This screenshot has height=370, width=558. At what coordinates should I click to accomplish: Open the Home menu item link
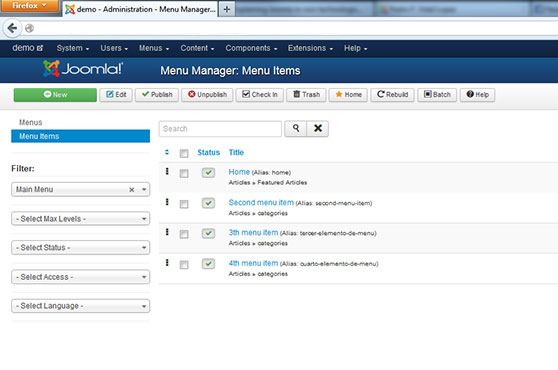coord(239,172)
